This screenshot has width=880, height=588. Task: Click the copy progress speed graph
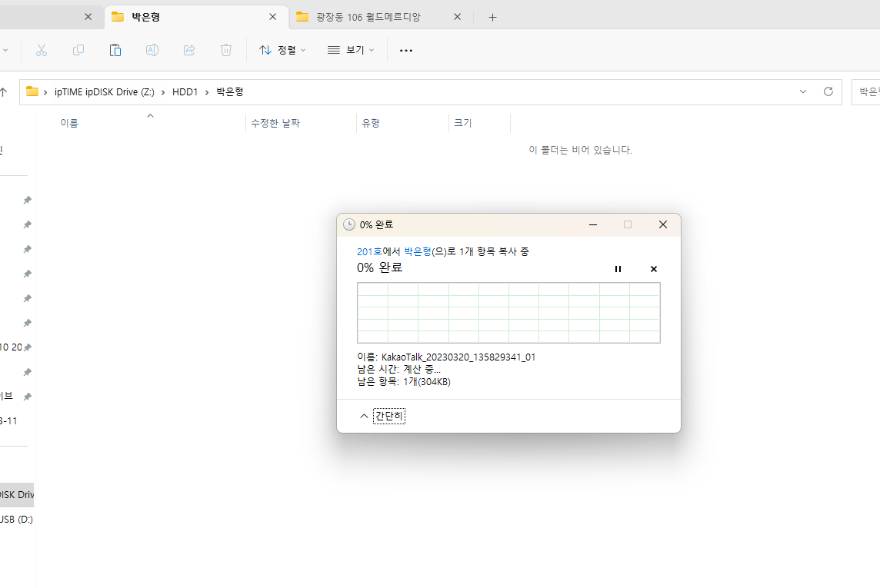508,313
